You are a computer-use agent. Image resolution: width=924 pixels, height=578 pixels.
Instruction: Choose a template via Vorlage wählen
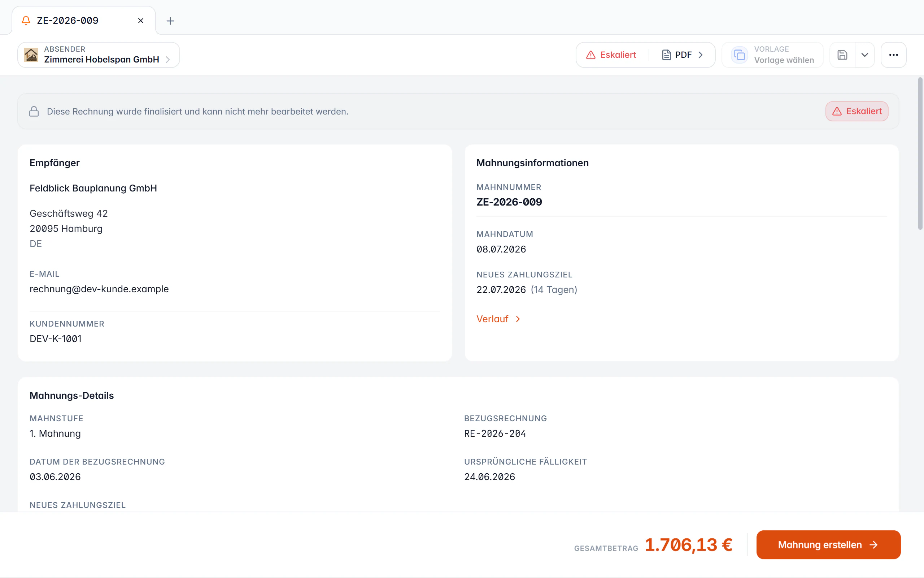click(x=772, y=55)
